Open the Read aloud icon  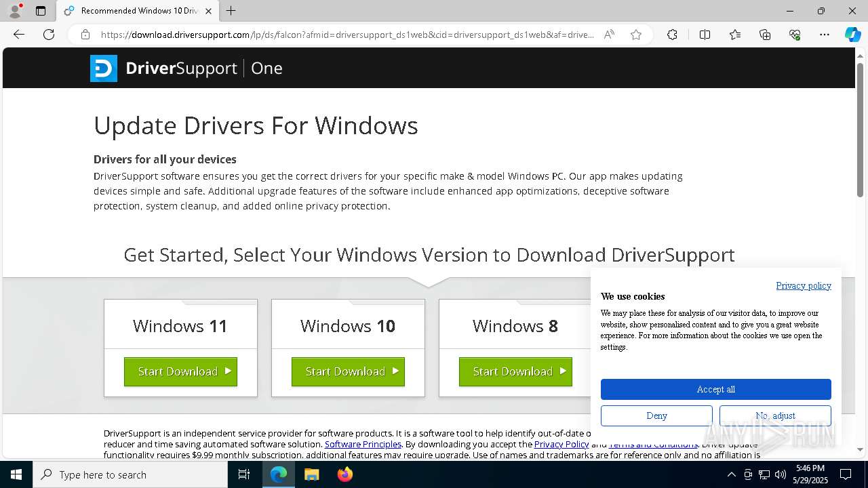pyautogui.click(x=609, y=35)
